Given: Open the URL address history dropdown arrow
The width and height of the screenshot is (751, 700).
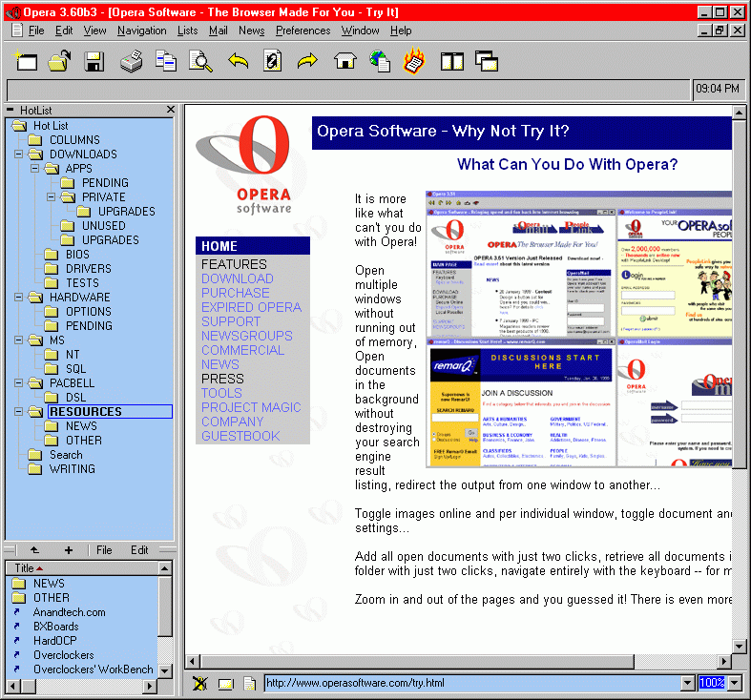Looking at the screenshot, I should (x=688, y=683).
